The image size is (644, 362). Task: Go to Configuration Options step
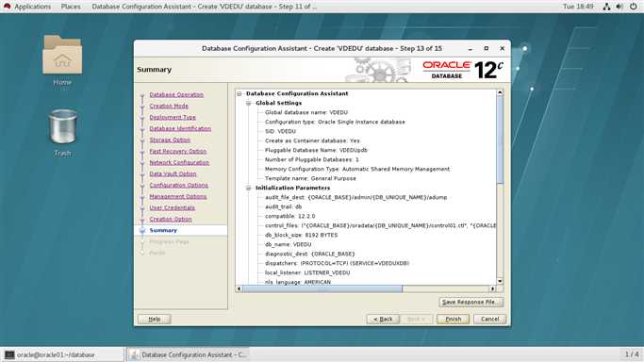point(178,185)
